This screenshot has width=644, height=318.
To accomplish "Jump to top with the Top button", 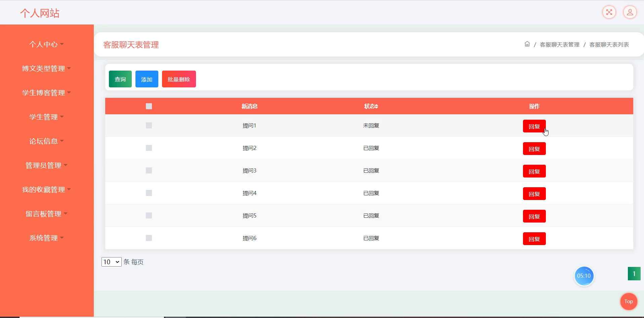I will [x=629, y=302].
